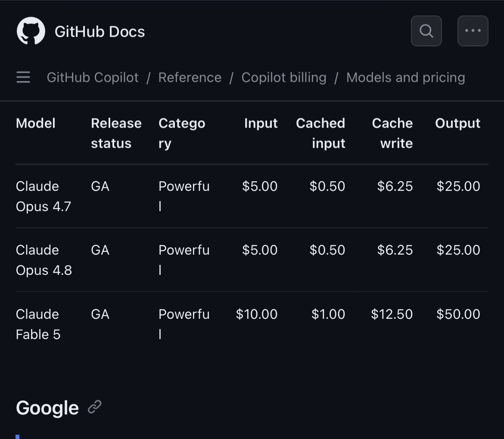504x439 pixels.
Task: Copy the Google heading anchor link icon
Action: coord(95,407)
